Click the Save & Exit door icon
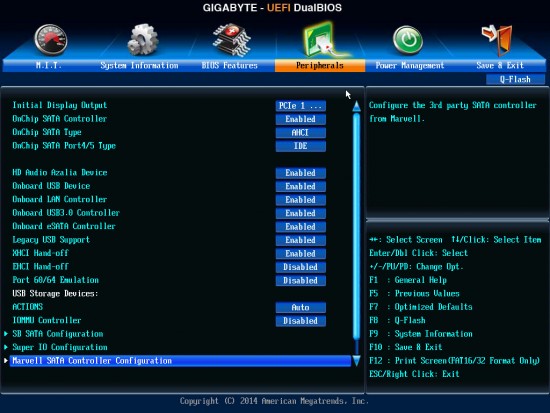The height and width of the screenshot is (413, 550). pos(497,40)
